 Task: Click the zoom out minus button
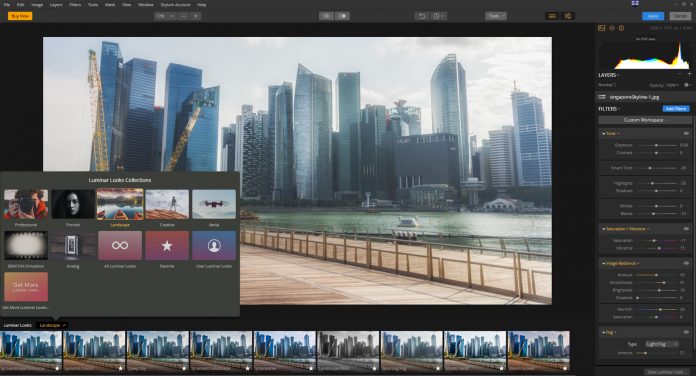pos(184,16)
